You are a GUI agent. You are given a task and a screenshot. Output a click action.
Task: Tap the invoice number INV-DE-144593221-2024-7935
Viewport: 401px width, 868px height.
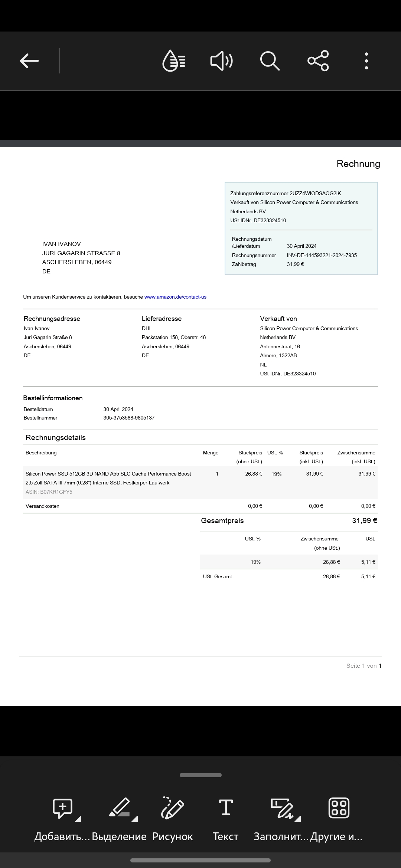322,255
